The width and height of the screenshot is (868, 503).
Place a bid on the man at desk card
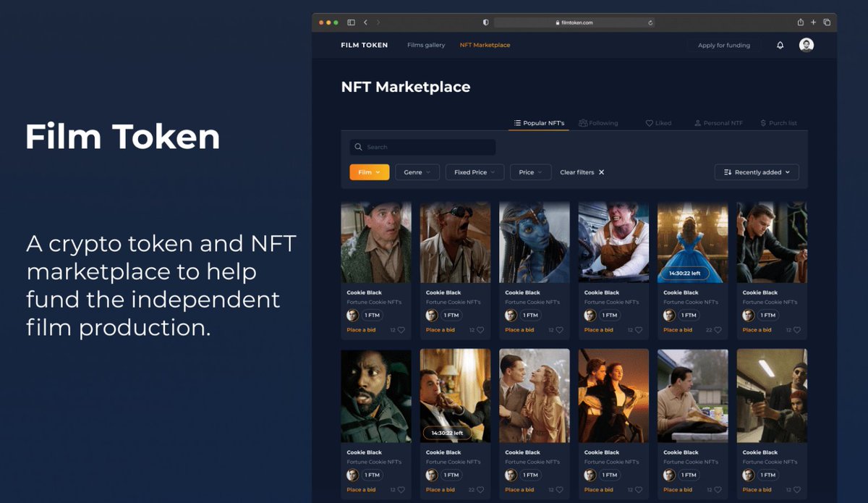tap(678, 490)
